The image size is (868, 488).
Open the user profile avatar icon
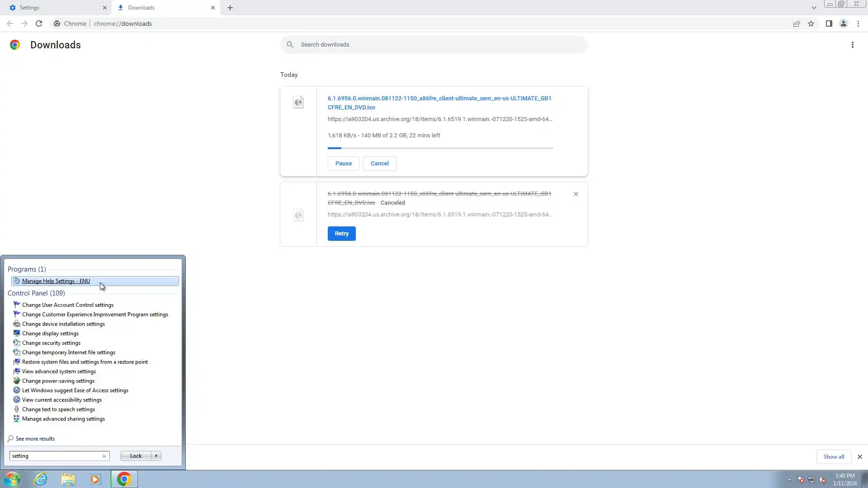click(843, 23)
